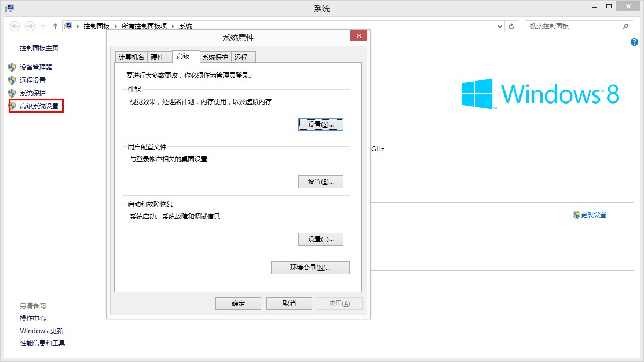644x362 pixels.
Task: Switch to the 计算机名 tab
Action: pyautogui.click(x=131, y=57)
